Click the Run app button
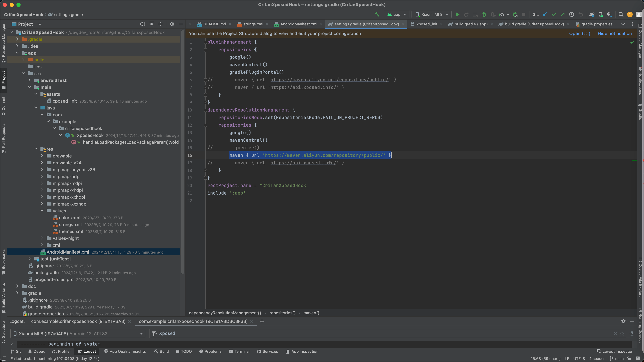Screen dimensions: 644x362 coord(458,15)
